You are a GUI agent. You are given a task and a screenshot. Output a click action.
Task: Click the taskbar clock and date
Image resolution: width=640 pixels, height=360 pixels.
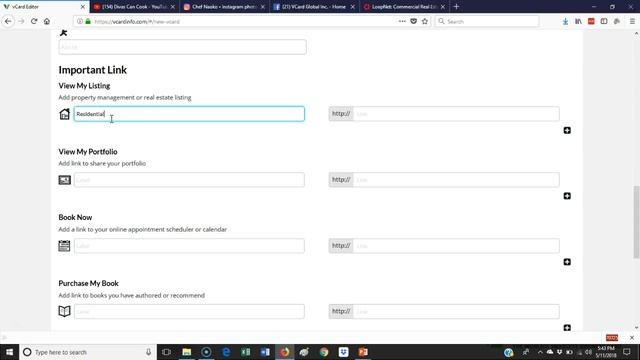pos(605,352)
